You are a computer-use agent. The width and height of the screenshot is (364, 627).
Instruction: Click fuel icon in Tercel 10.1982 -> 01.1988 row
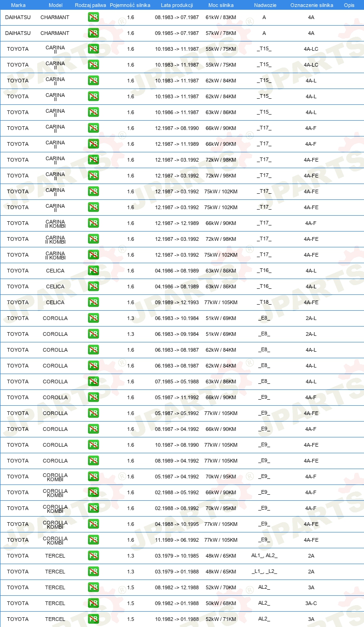pyautogui.click(x=93, y=619)
